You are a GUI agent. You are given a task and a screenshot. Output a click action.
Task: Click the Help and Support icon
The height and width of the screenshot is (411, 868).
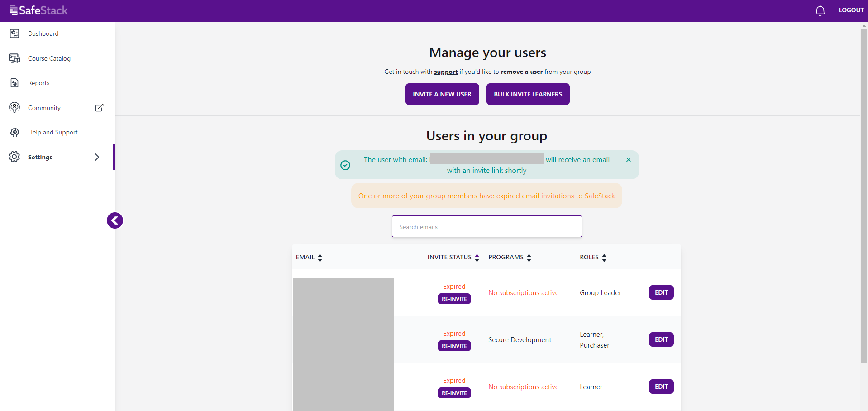(x=14, y=132)
